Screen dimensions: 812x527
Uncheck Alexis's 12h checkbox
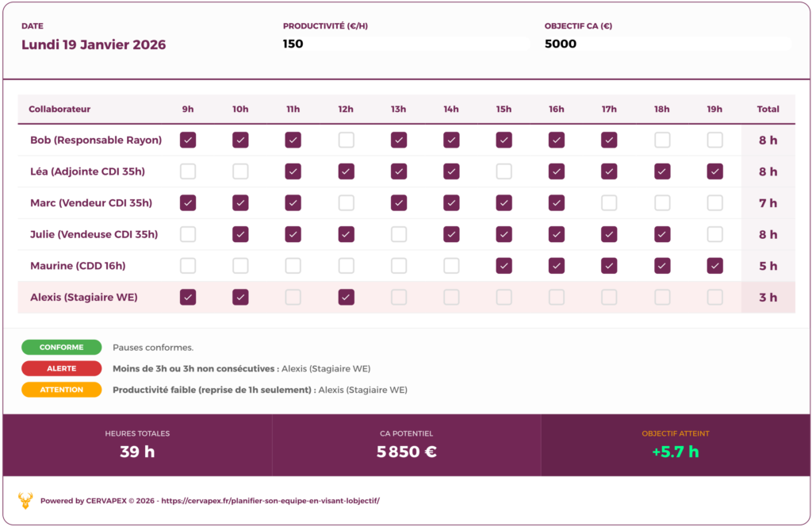pos(346,297)
